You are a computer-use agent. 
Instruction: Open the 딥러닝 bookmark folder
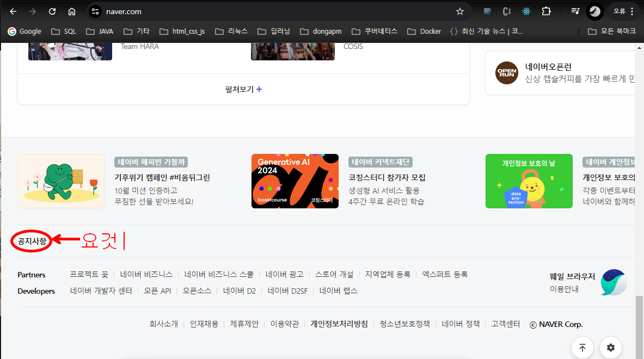click(274, 31)
